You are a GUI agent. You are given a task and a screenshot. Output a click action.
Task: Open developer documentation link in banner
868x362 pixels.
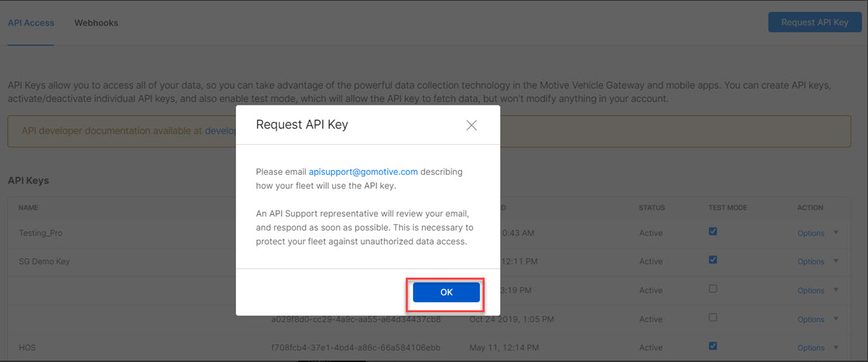(220, 131)
